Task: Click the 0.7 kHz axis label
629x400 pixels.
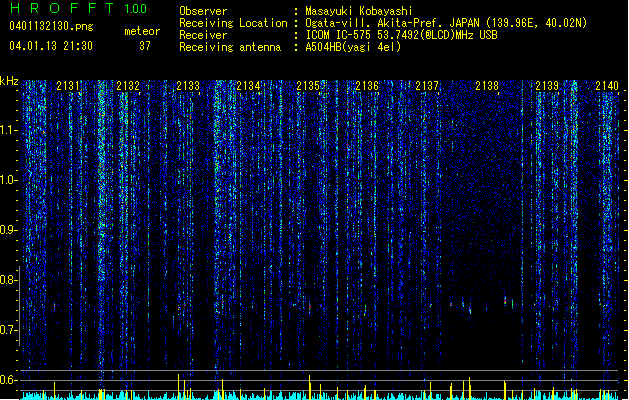Action: (8, 330)
